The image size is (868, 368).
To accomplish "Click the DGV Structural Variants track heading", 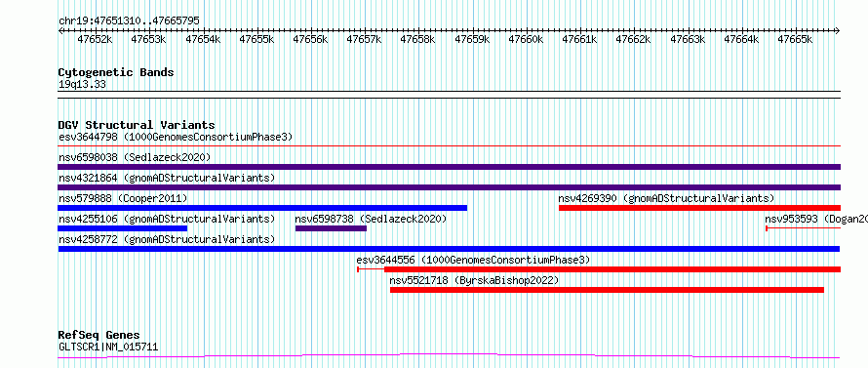I will [x=137, y=125].
